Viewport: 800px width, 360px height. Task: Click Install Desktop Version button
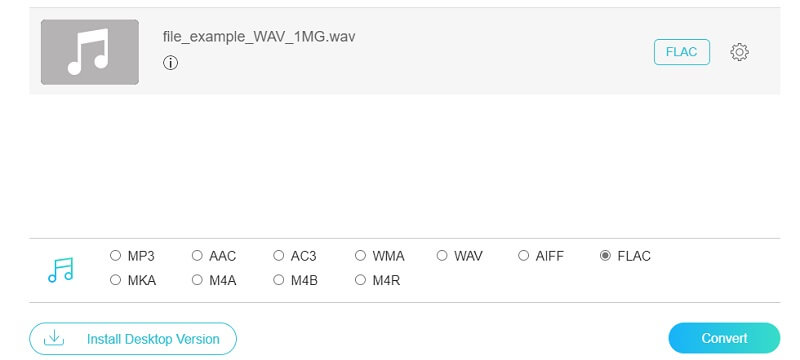tap(133, 339)
